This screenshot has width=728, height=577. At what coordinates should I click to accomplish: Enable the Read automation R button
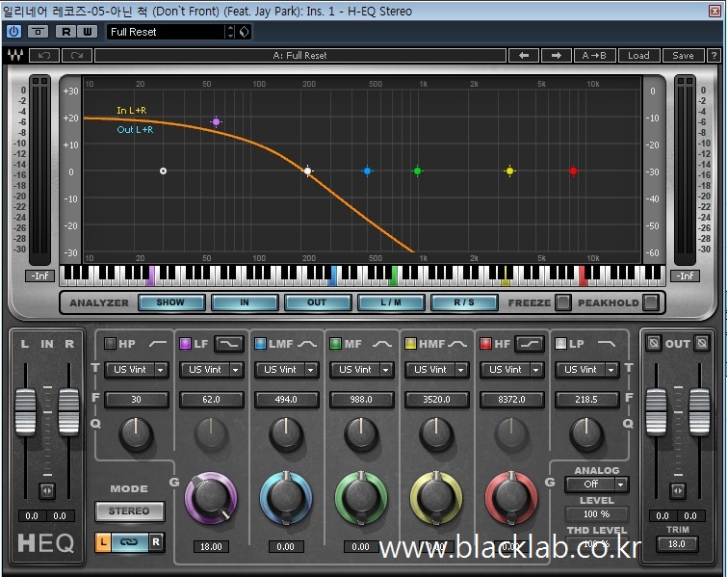click(65, 32)
